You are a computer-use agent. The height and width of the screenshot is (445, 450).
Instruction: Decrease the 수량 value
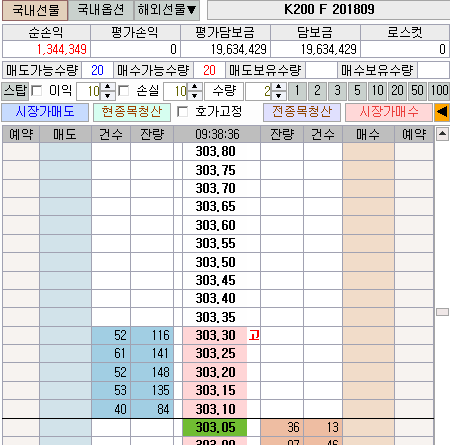(x=279, y=95)
